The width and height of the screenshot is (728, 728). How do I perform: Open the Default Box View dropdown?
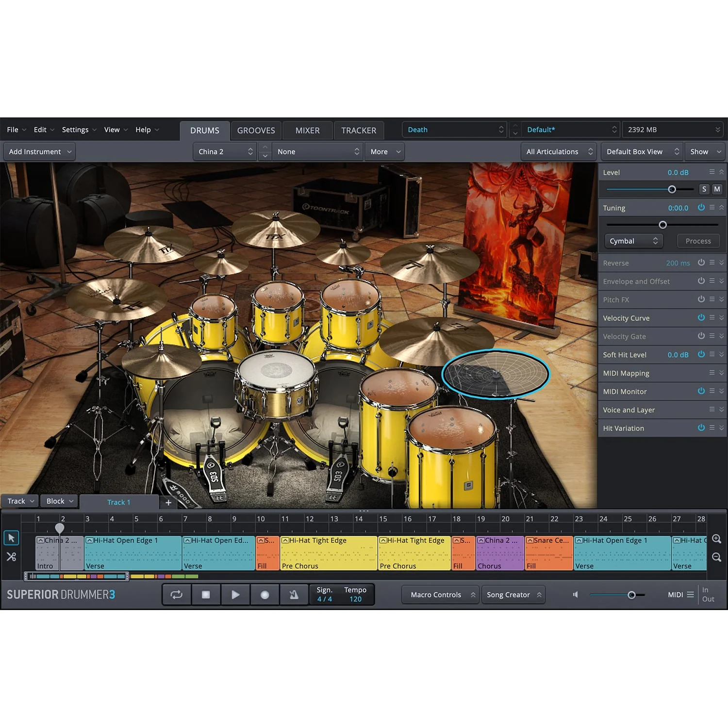(x=642, y=151)
